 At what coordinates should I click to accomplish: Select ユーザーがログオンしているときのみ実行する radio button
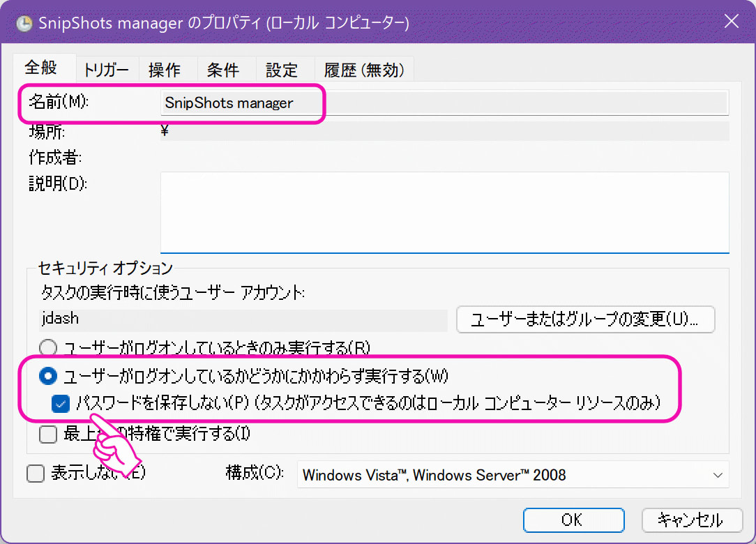(48, 348)
